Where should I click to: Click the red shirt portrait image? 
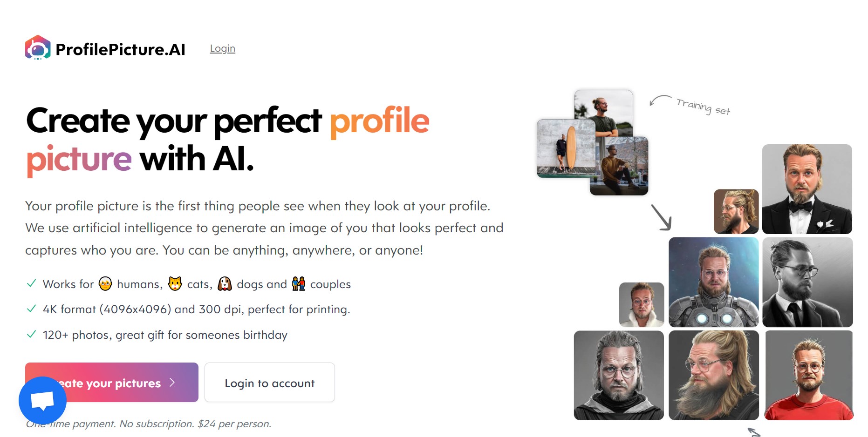click(x=807, y=376)
